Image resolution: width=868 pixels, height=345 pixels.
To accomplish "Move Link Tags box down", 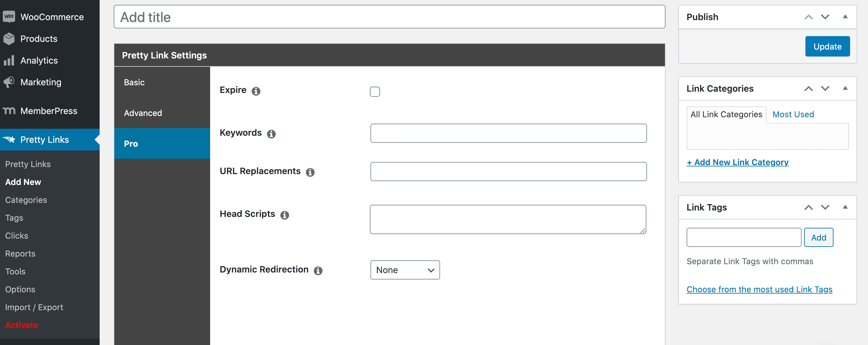I will pyautogui.click(x=825, y=207).
